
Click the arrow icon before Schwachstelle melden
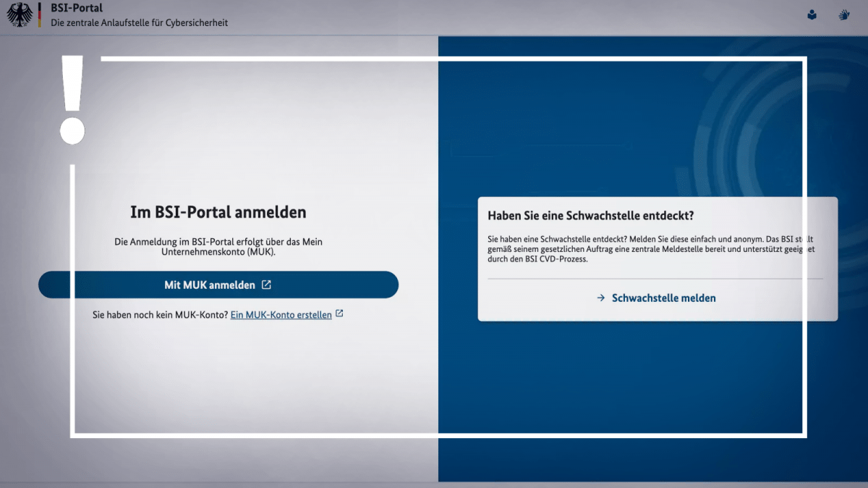click(600, 298)
